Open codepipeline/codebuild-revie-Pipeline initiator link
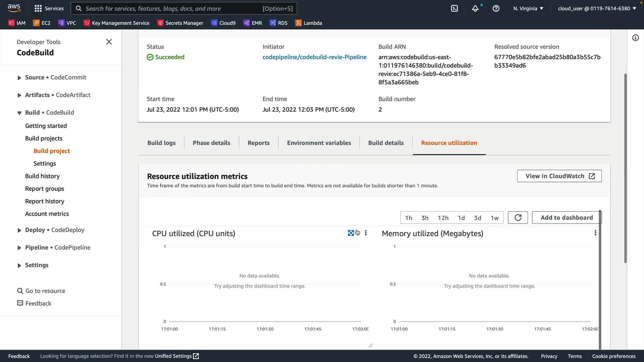This screenshot has width=644, height=362. (x=314, y=57)
